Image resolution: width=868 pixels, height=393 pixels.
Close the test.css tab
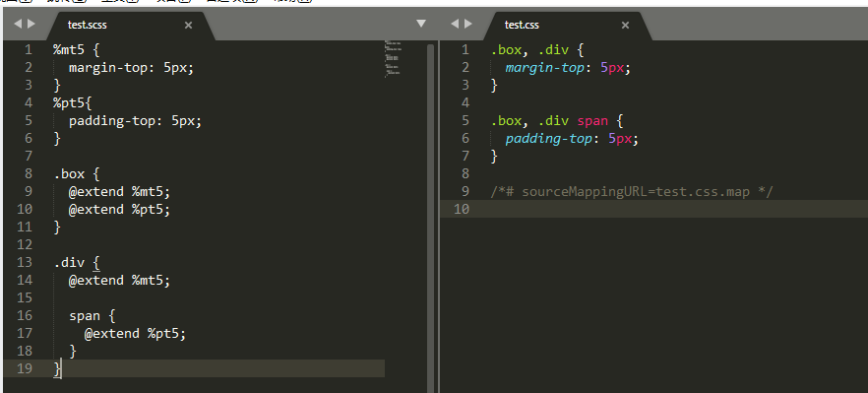[626, 25]
